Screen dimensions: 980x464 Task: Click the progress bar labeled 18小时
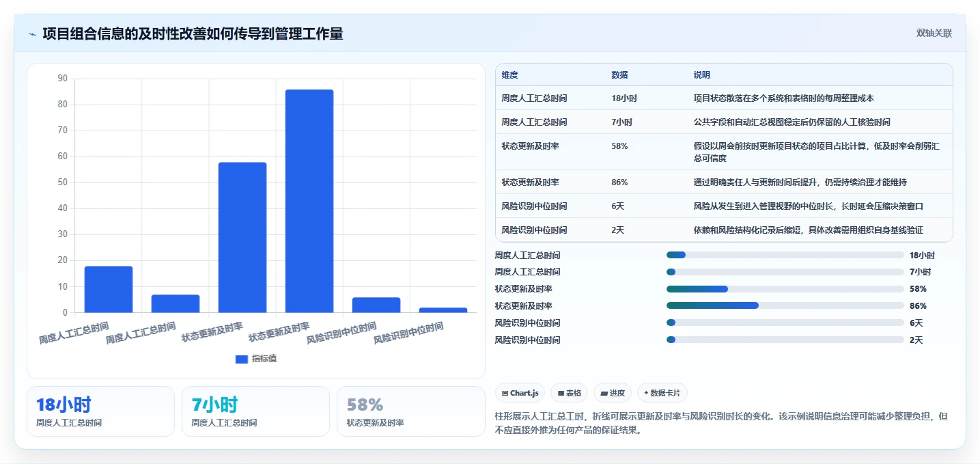pos(785,255)
